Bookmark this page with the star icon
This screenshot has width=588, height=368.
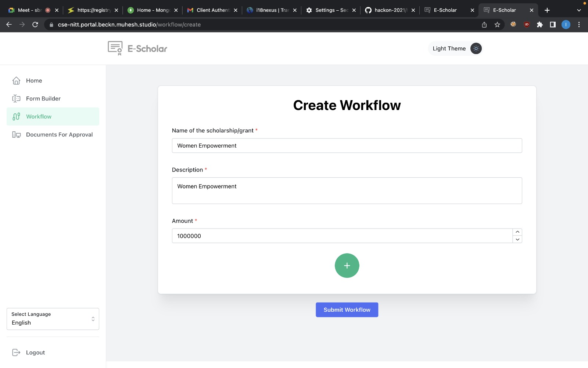tap(497, 25)
